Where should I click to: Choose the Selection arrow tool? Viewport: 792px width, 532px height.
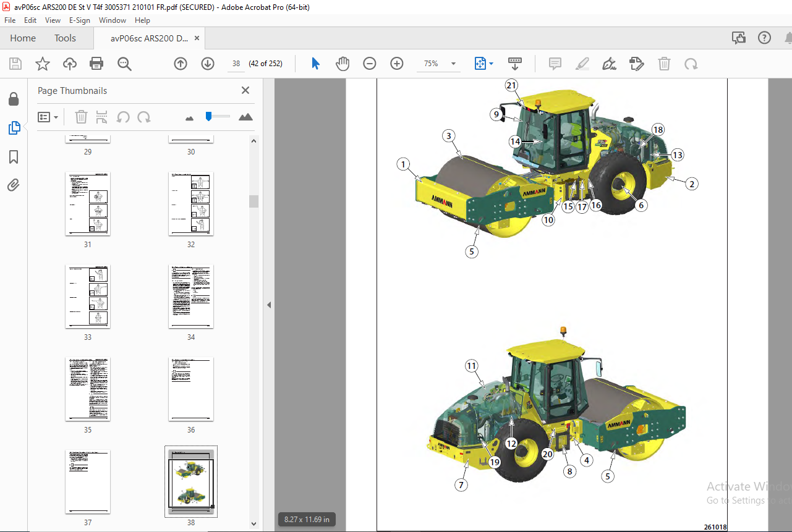coord(316,64)
